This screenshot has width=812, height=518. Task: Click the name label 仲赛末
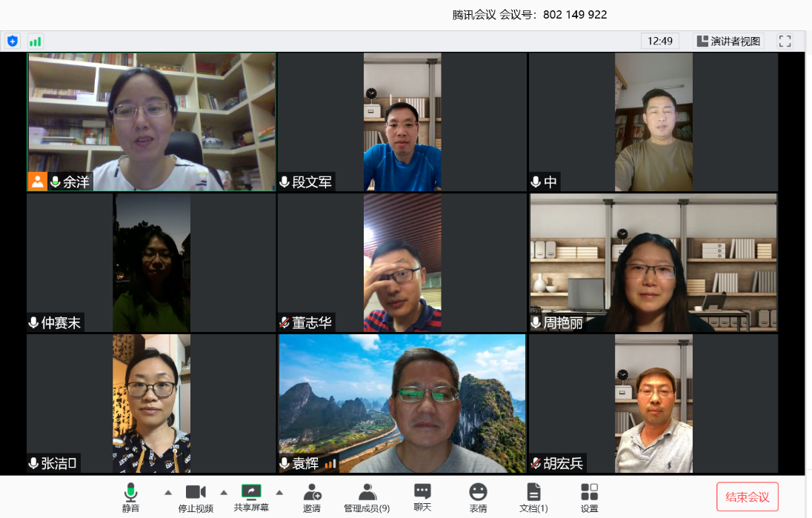tap(61, 322)
